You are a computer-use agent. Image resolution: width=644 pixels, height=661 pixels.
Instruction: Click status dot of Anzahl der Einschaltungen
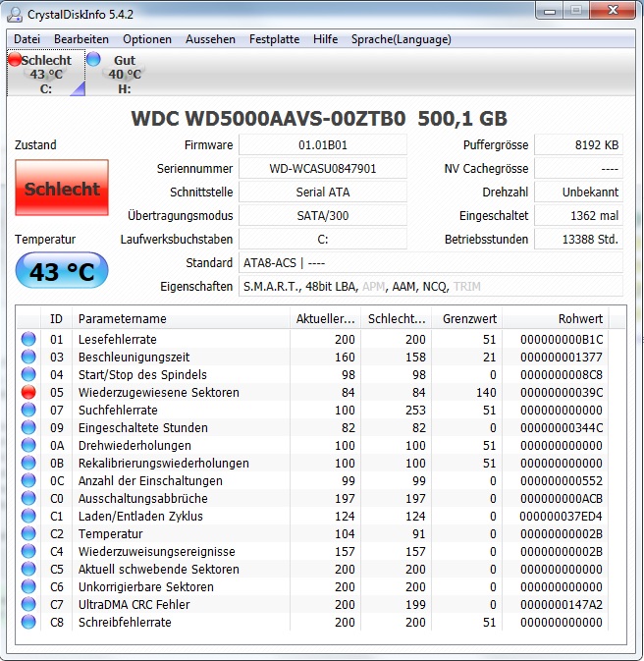[28, 480]
